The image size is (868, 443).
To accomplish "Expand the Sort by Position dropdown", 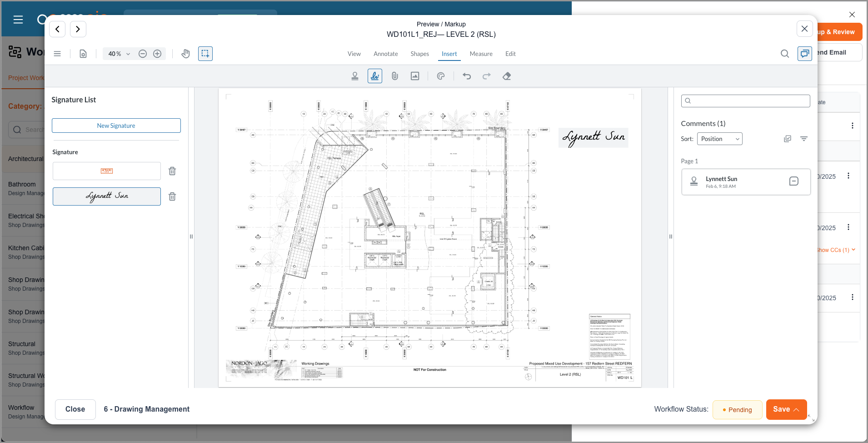I will pos(719,139).
